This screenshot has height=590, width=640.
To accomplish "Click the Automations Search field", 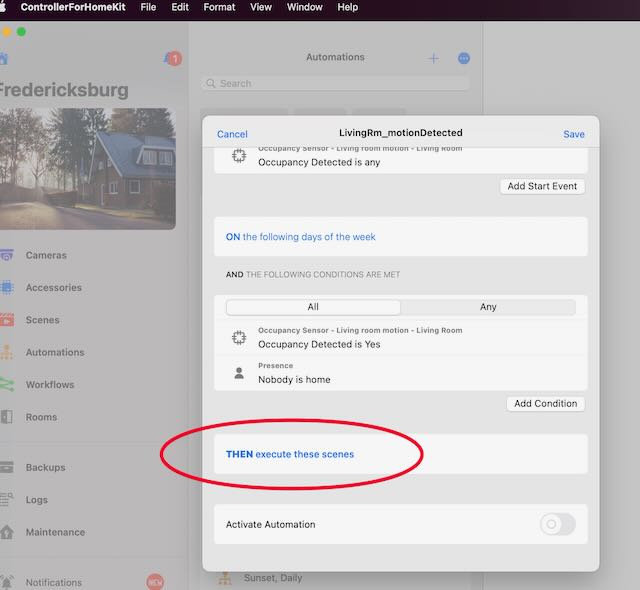I will (x=335, y=83).
